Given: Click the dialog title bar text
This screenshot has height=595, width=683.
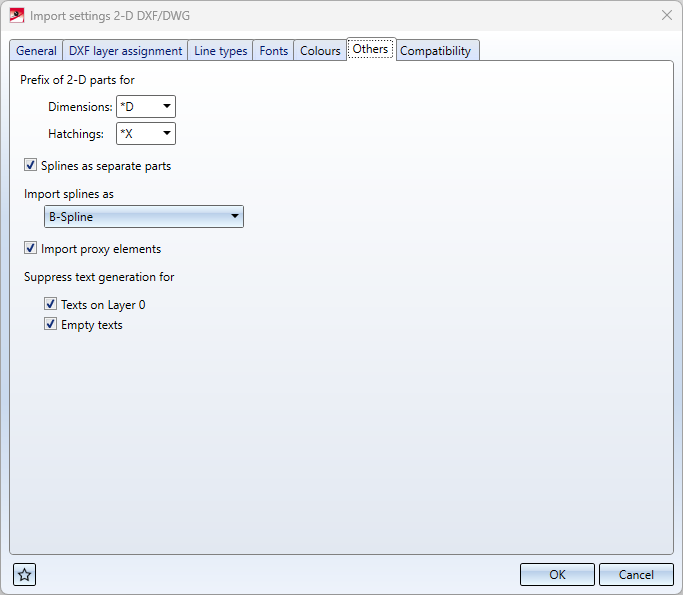Looking at the screenshot, I should [x=109, y=16].
